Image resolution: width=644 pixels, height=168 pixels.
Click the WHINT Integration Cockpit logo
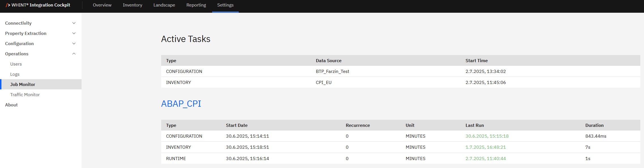pos(38,5)
